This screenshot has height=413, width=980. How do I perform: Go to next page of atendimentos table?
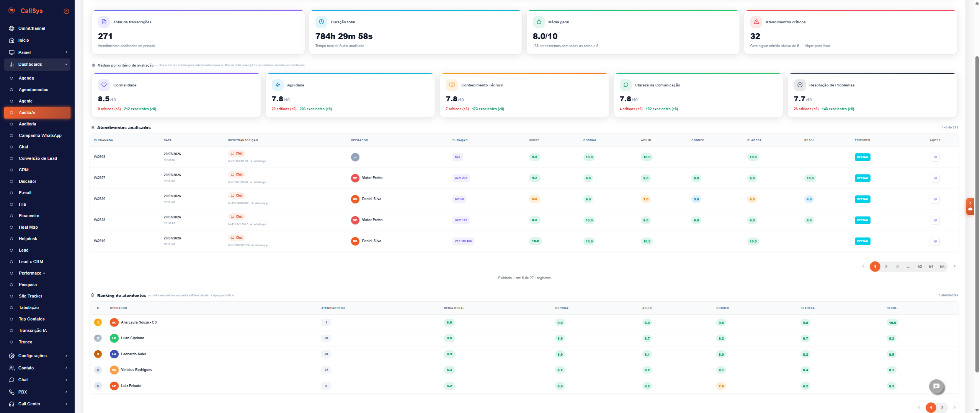954,267
